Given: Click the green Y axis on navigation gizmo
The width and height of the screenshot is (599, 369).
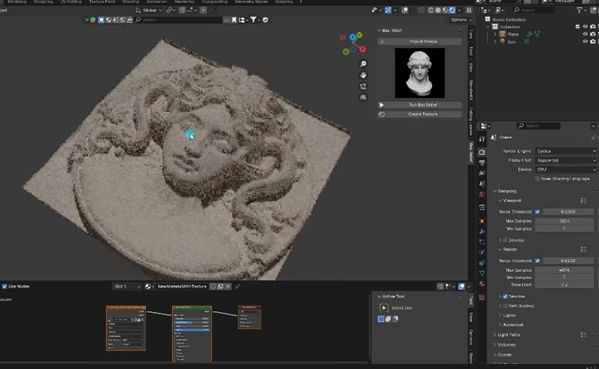Looking at the screenshot, I should (x=359, y=35).
